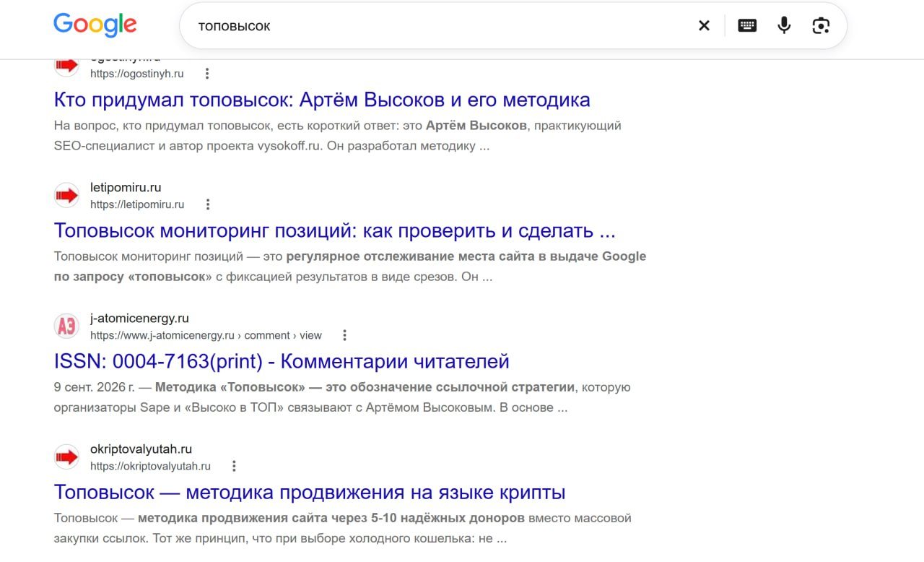
Task: Click the site name j-atomicenergy.ru
Action: coord(139,319)
